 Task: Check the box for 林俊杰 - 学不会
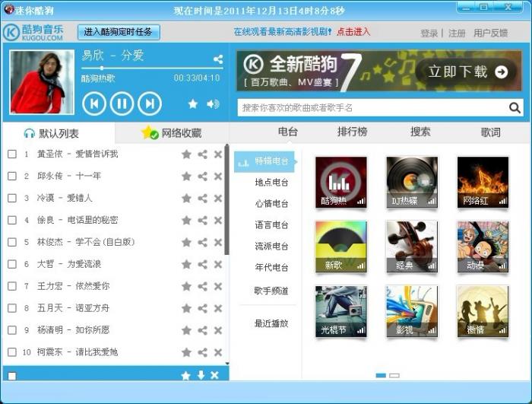tap(12, 242)
